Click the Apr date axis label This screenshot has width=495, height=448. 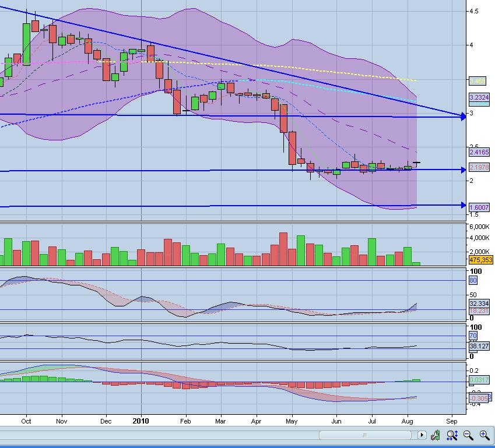click(256, 421)
